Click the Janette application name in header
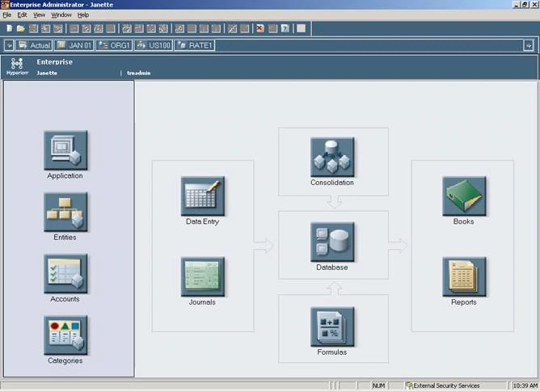Image resolution: width=540 pixels, height=392 pixels. 47,73
